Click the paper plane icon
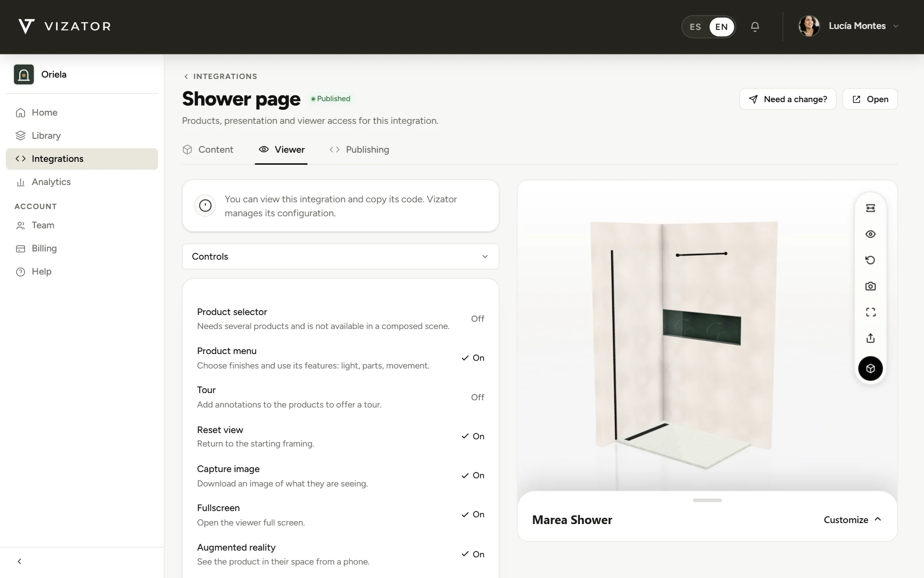 pos(753,99)
